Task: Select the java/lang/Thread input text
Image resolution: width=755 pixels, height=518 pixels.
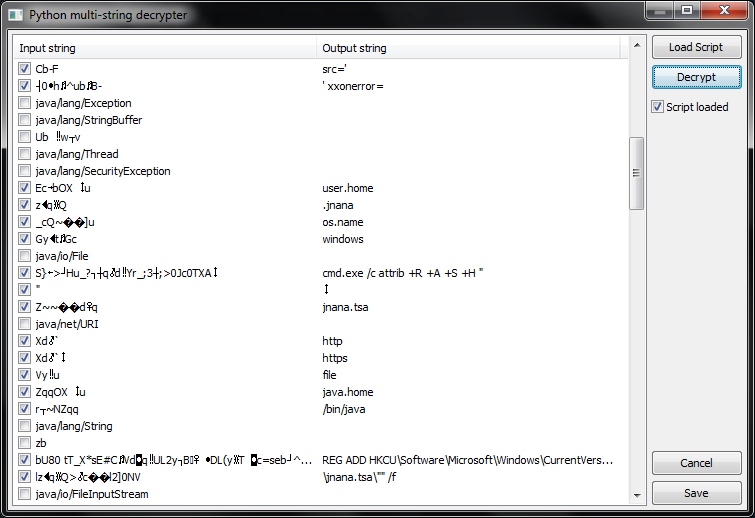Action: tap(77, 154)
